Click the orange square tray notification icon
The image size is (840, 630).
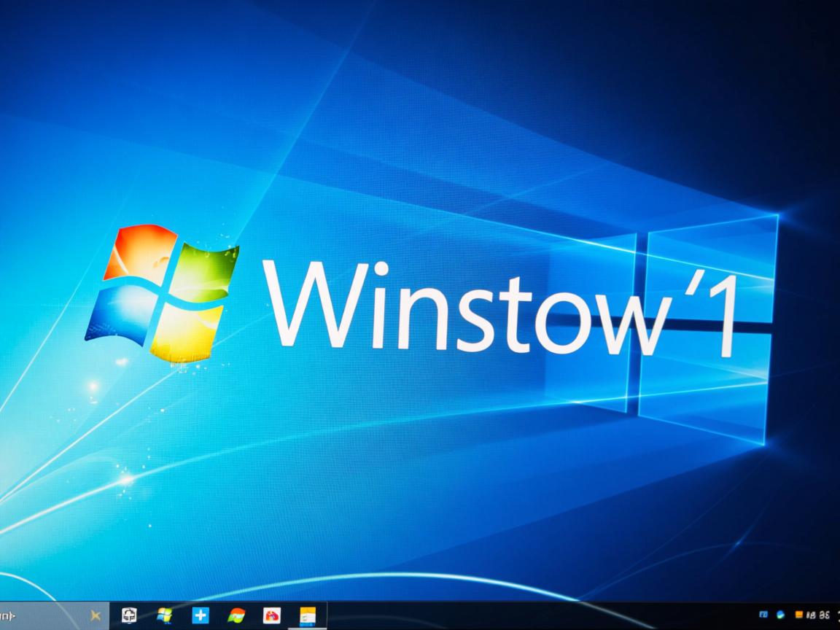[x=799, y=615]
